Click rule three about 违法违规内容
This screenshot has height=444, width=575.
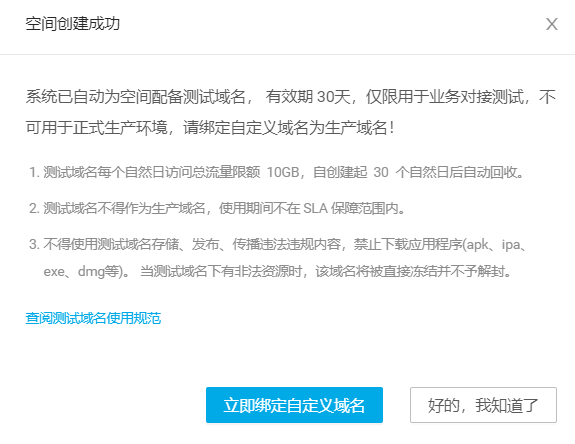pyautogui.click(x=278, y=258)
